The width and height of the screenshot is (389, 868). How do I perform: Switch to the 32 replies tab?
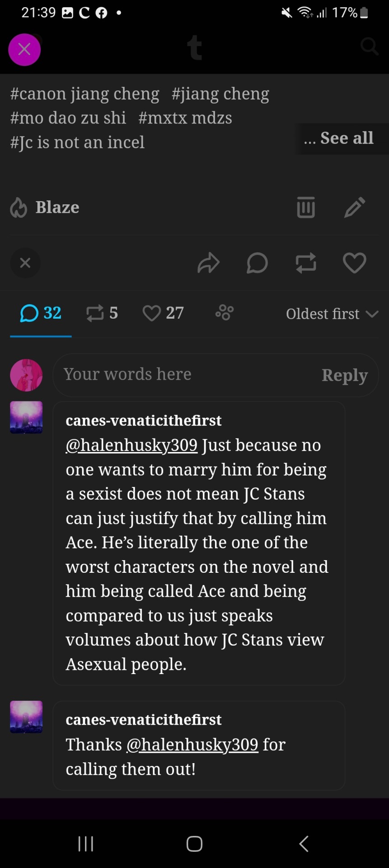(41, 313)
